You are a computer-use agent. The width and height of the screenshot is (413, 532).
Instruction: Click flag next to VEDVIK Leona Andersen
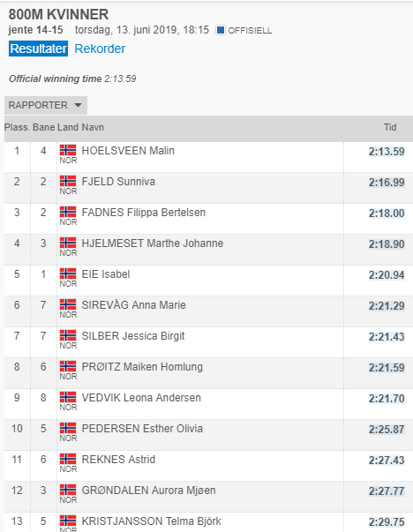(68, 397)
